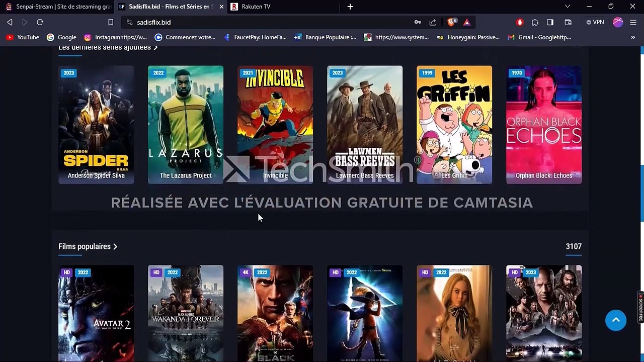Open the extensions puzzle menu
This screenshot has height=362, width=644.
[535, 22]
